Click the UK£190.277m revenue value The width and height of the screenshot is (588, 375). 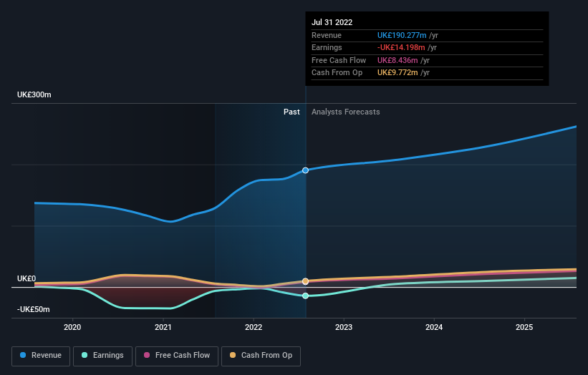point(402,35)
